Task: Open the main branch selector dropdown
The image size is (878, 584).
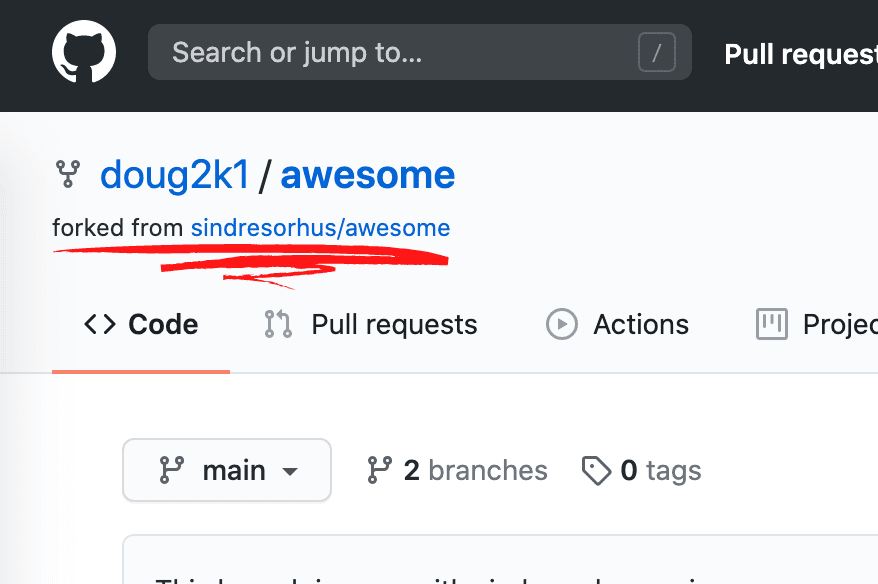Action: coord(226,469)
